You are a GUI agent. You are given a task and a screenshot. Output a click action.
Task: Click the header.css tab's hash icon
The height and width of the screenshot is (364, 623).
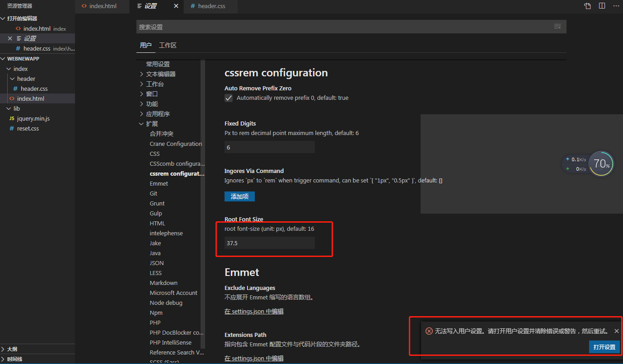pyautogui.click(x=193, y=6)
